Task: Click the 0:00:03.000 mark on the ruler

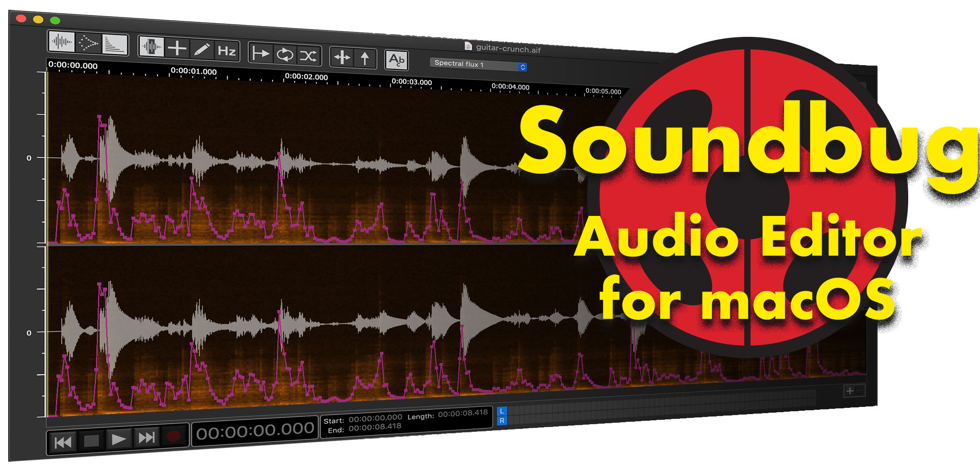Action: [412, 82]
